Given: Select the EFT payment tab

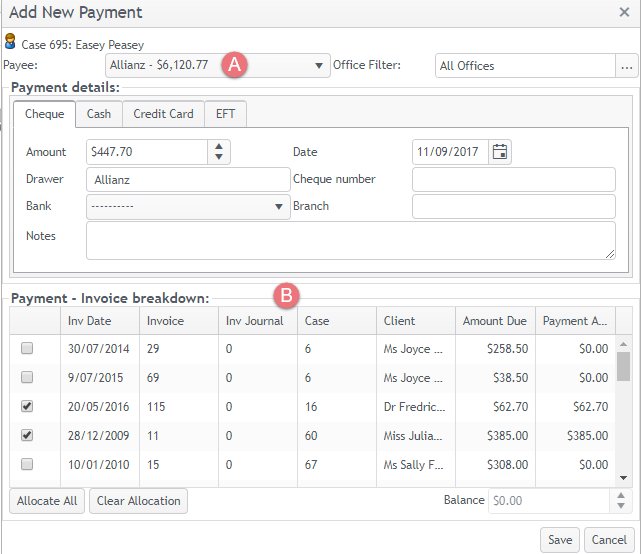Looking at the screenshot, I should pyautogui.click(x=225, y=114).
